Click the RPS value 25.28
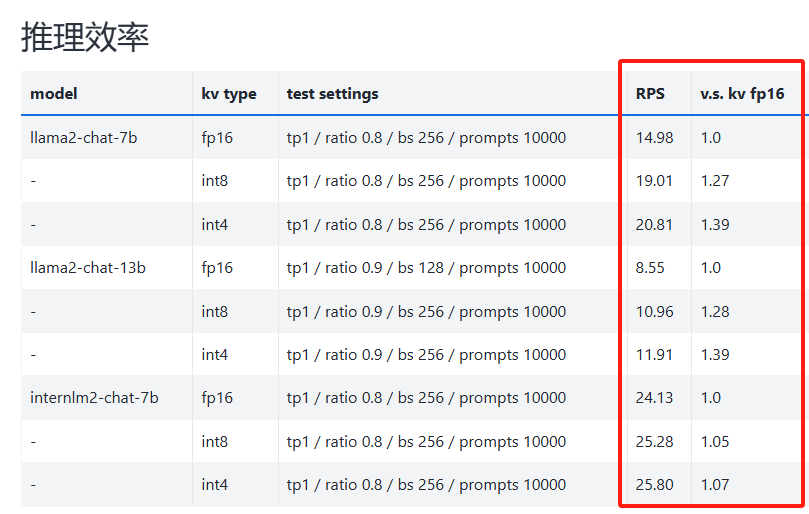 tap(654, 442)
